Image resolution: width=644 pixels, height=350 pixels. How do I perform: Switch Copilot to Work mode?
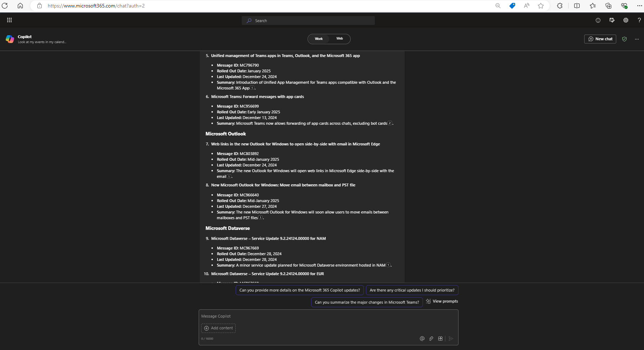[x=319, y=39]
